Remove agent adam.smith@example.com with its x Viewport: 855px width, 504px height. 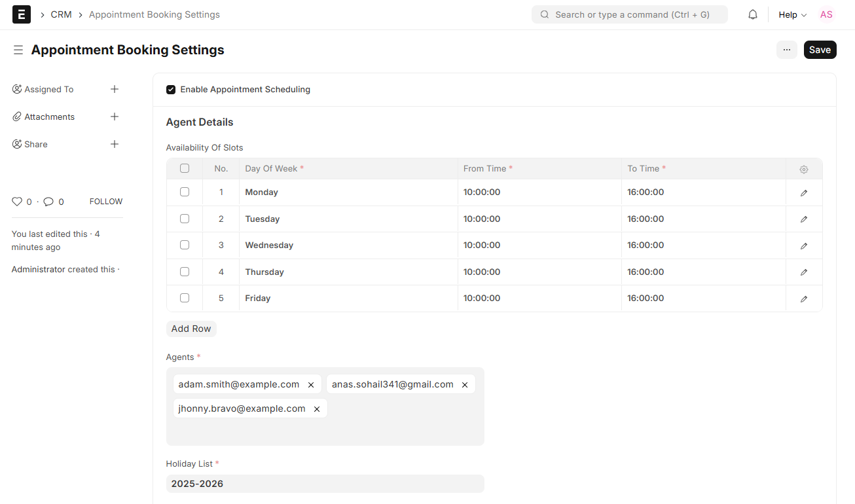click(x=311, y=385)
